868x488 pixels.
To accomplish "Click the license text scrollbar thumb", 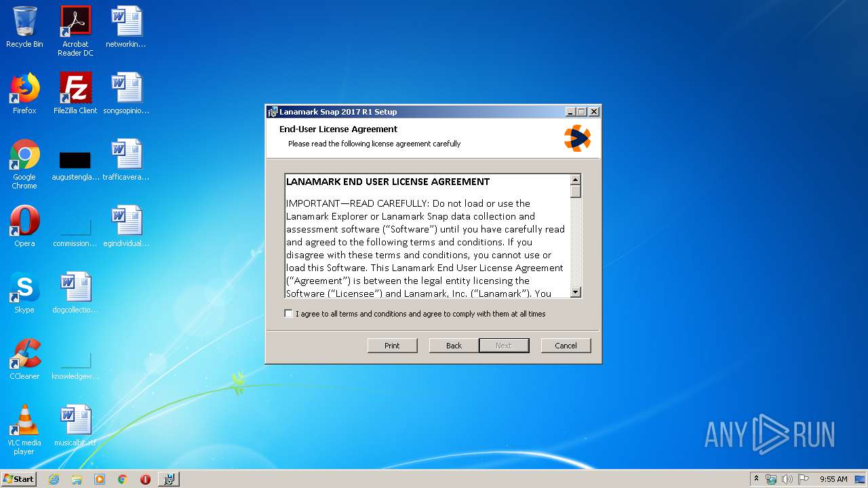I will (x=576, y=191).
